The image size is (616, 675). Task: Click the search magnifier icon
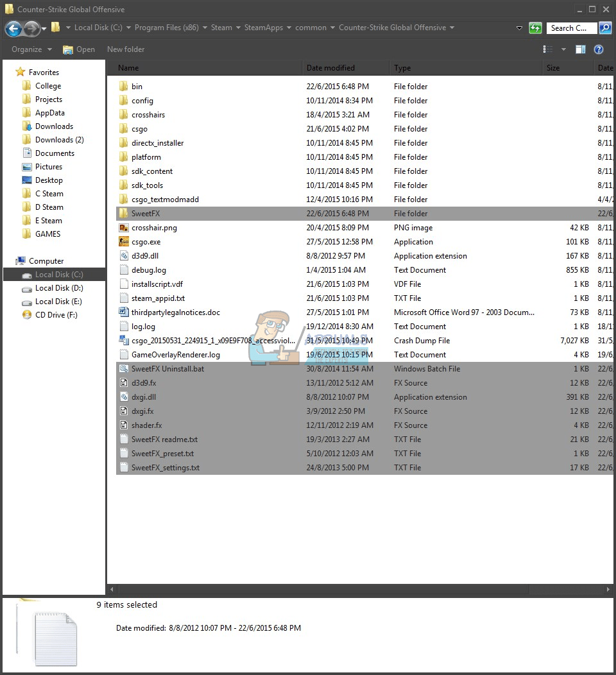pos(605,28)
